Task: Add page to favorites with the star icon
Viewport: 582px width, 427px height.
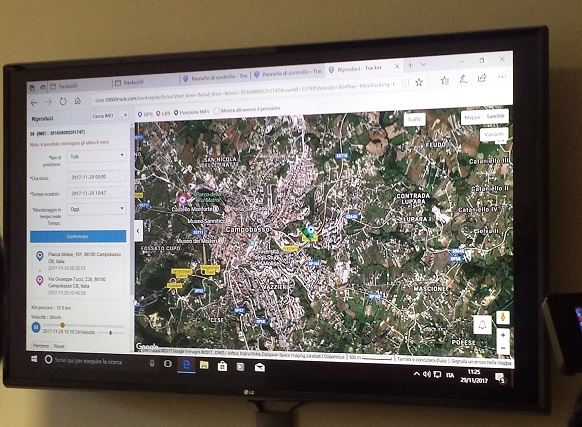Action: [419, 82]
